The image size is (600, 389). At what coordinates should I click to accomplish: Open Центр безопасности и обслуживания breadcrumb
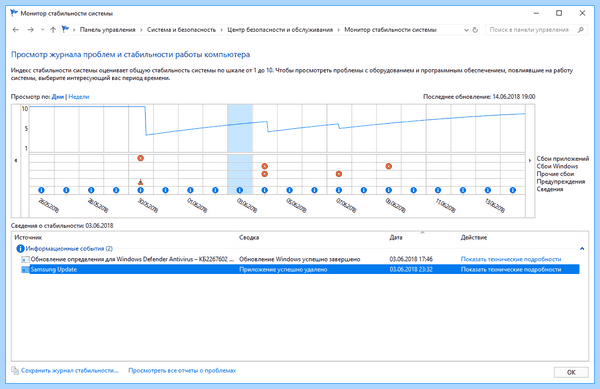(280, 30)
